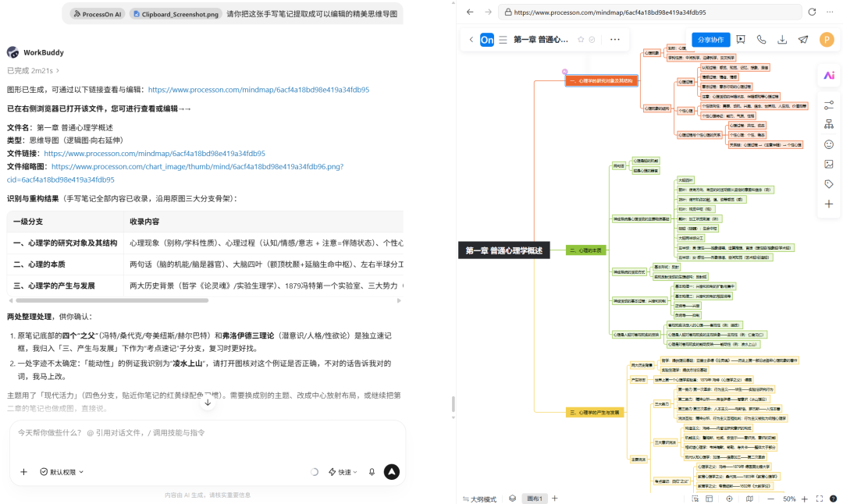Star the mind map as favorite
843x504 pixels.
point(581,40)
